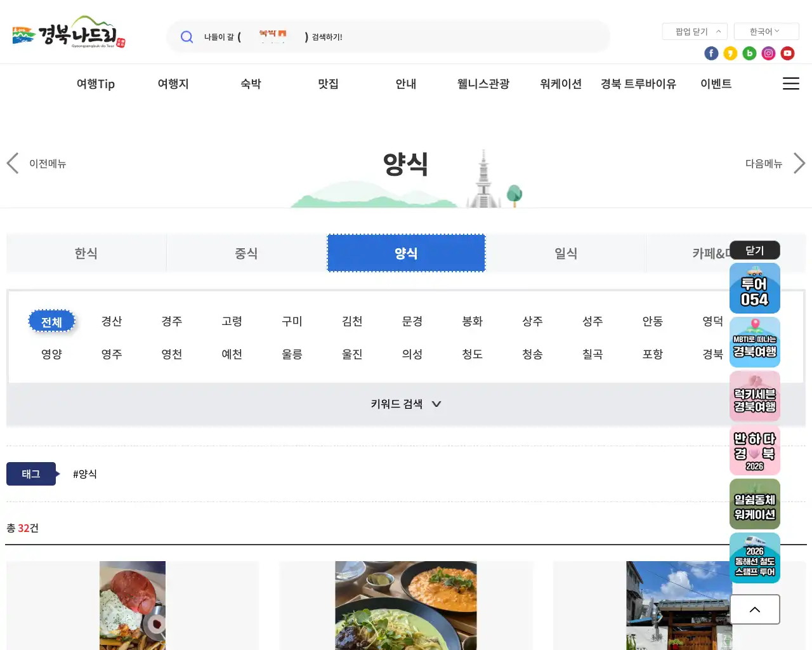
Task: Collapse popups via 팝업 닫기 dropdown
Action: (x=695, y=31)
